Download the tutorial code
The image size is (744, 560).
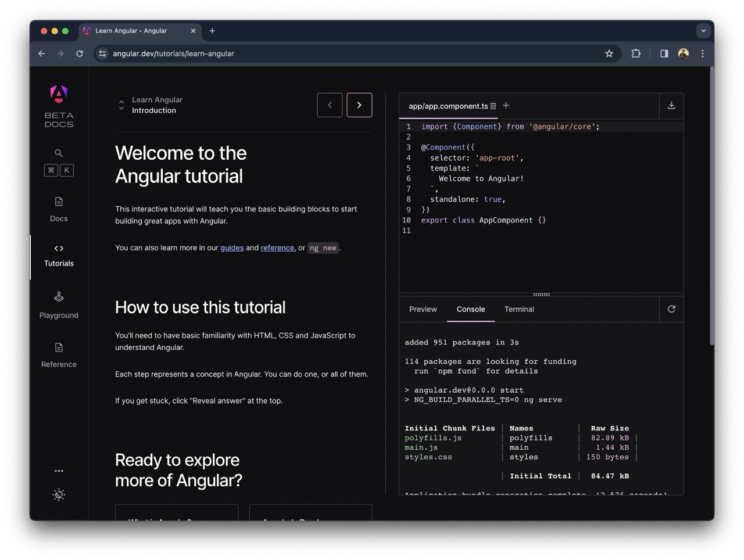(x=671, y=105)
